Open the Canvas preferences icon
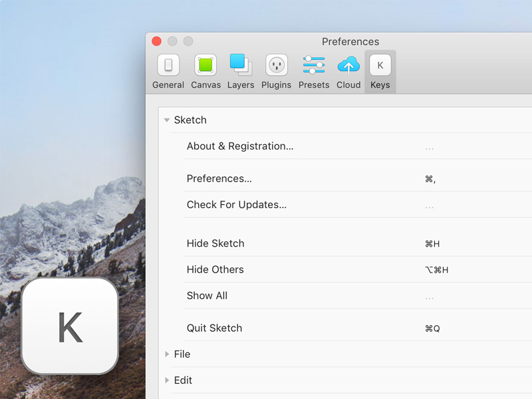Viewport: 532px width, 399px height. coord(205,65)
